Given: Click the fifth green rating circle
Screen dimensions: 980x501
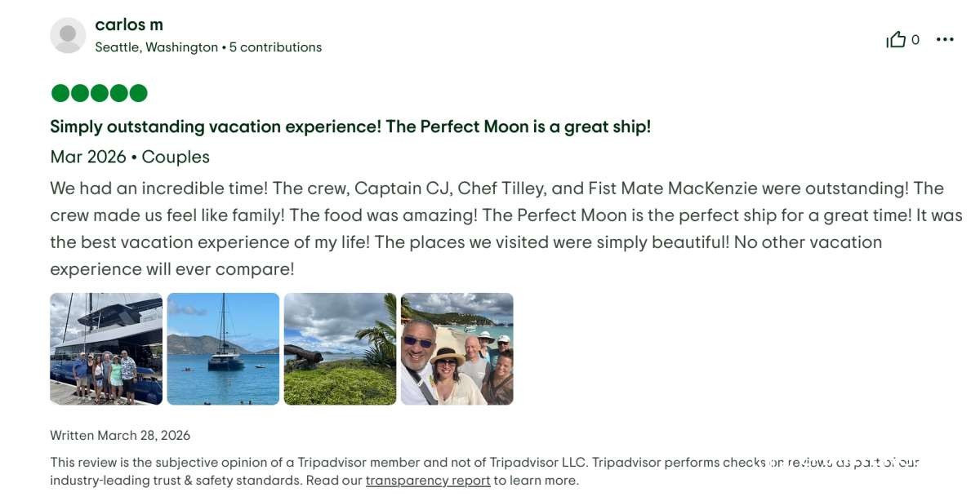Looking at the screenshot, I should [138, 93].
